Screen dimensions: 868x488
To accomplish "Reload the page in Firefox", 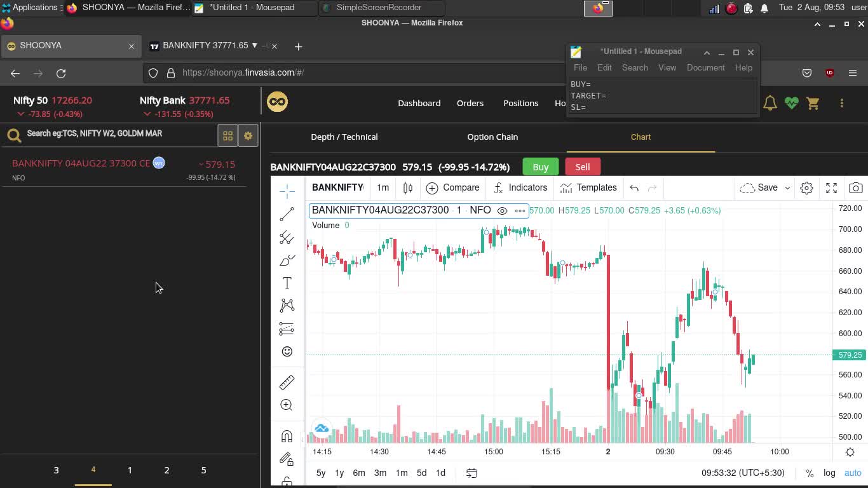I will [x=61, y=73].
